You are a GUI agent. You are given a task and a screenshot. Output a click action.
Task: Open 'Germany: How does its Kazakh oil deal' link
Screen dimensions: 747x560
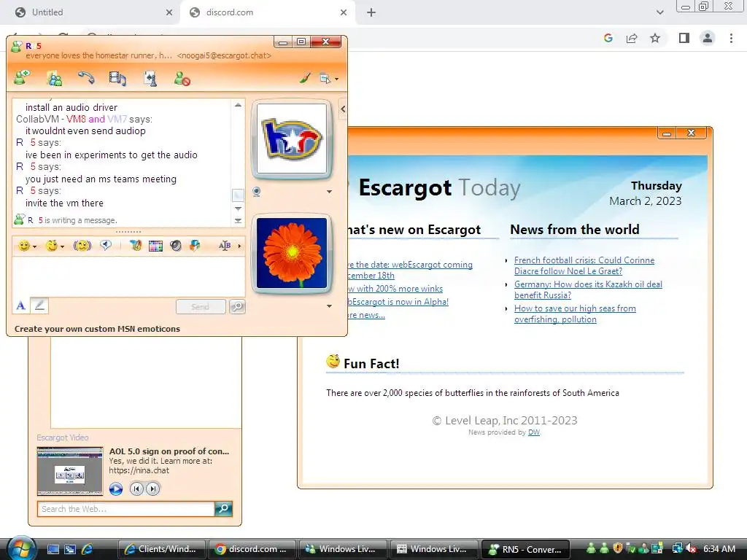coord(588,289)
